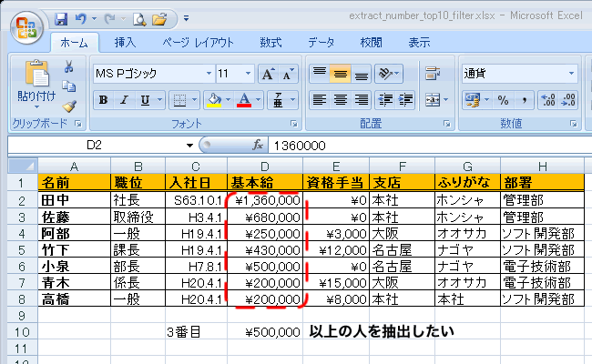The height and width of the screenshot is (364, 592).
Task: Save the workbook from quick access toolbar
Action: click(x=61, y=19)
